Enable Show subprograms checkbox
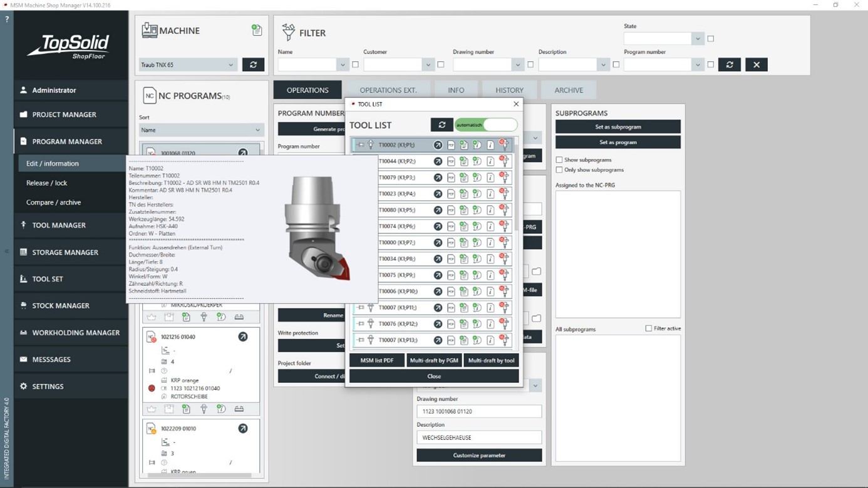The height and width of the screenshot is (488, 868). pyautogui.click(x=559, y=160)
